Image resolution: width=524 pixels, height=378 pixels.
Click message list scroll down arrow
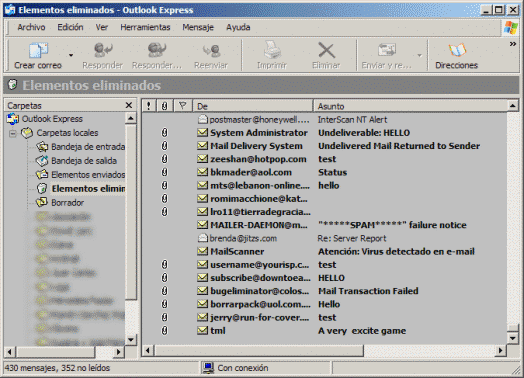click(x=513, y=338)
